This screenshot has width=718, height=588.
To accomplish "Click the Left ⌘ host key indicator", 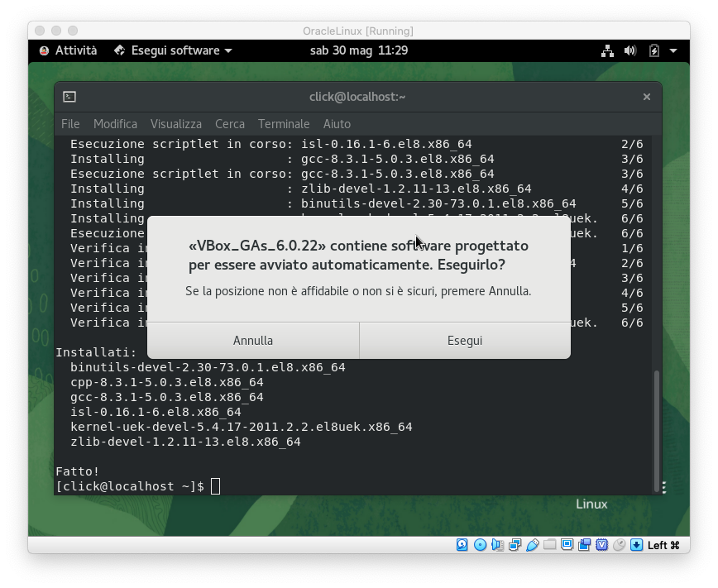I will point(663,545).
